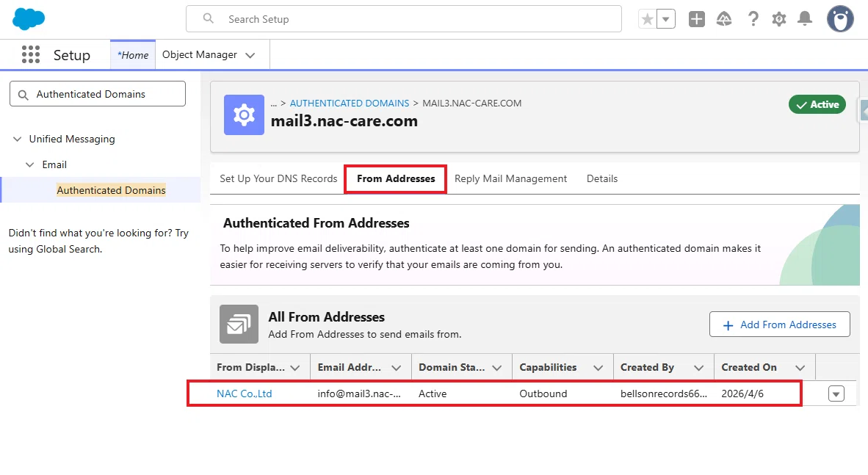Click the Add From Addresses button
This screenshot has height=475, width=868.
click(x=779, y=324)
